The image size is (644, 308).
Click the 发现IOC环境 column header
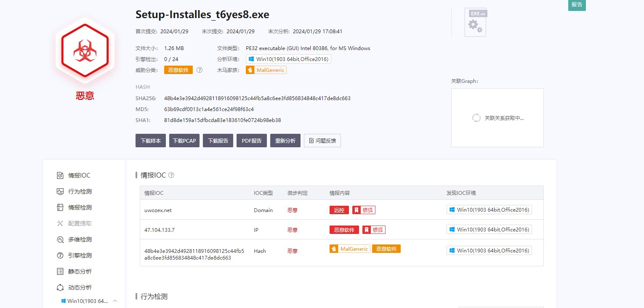[x=461, y=193]
